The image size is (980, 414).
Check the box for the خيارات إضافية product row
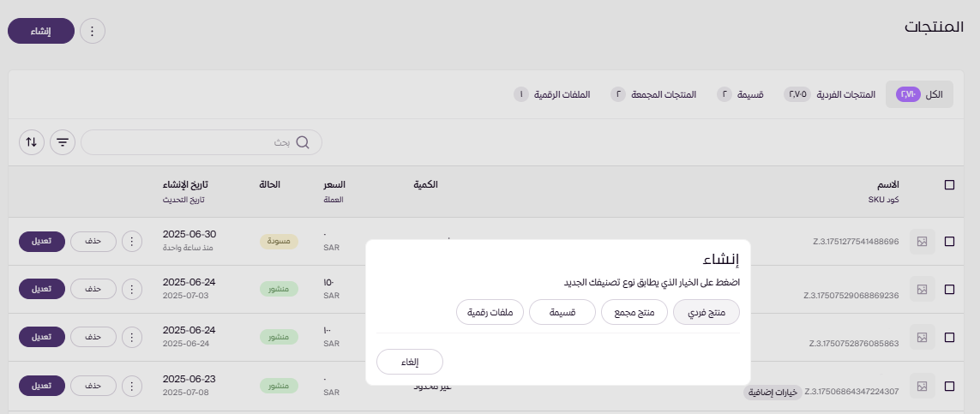(949, 387)
